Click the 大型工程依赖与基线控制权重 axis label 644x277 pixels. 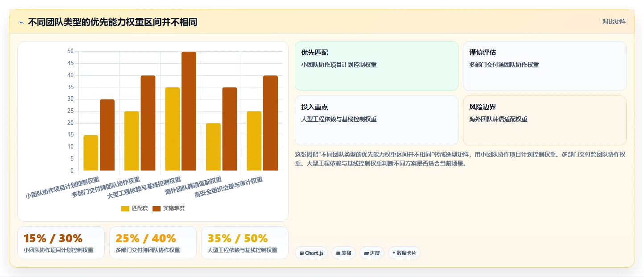pyautogui.click(x=144, y=187)
